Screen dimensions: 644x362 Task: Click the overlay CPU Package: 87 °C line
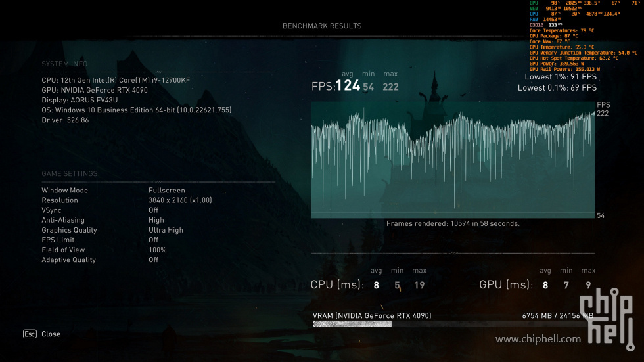[x=553, y=36]
